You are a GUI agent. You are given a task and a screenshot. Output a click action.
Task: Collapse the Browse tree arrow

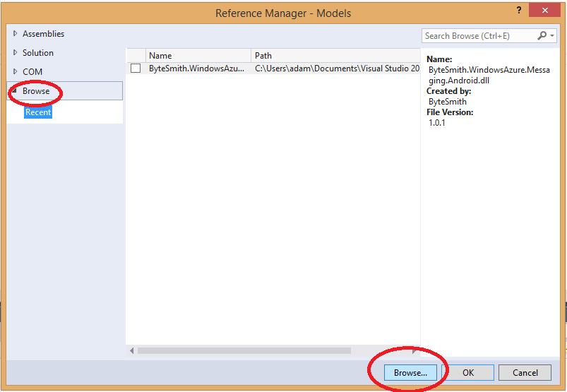click(x=15, y=90)
